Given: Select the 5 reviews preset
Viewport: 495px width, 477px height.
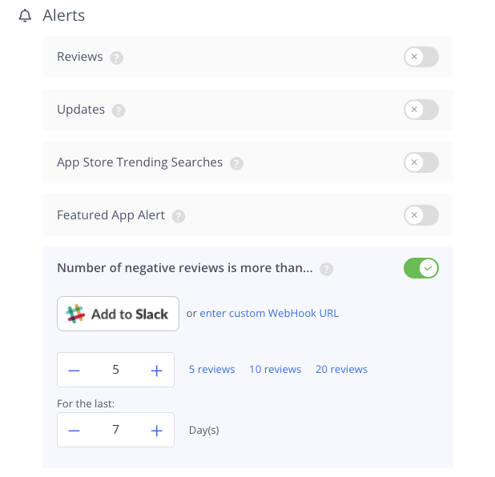Looking at the screenshot, I should 212,369.
